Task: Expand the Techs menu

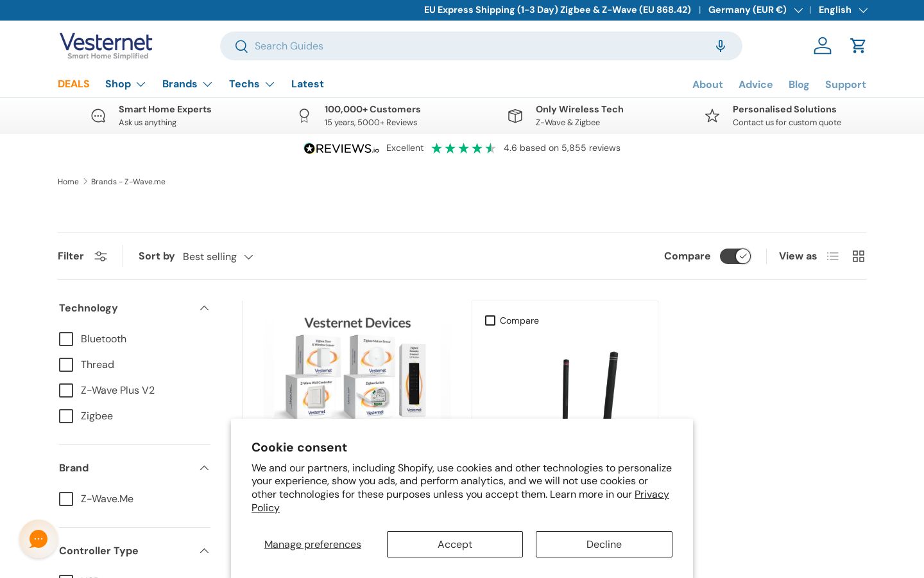Action: [252, 84]
